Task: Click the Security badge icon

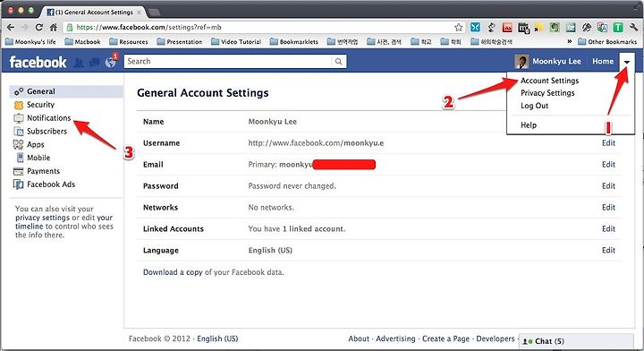Action: click(19, 105)
